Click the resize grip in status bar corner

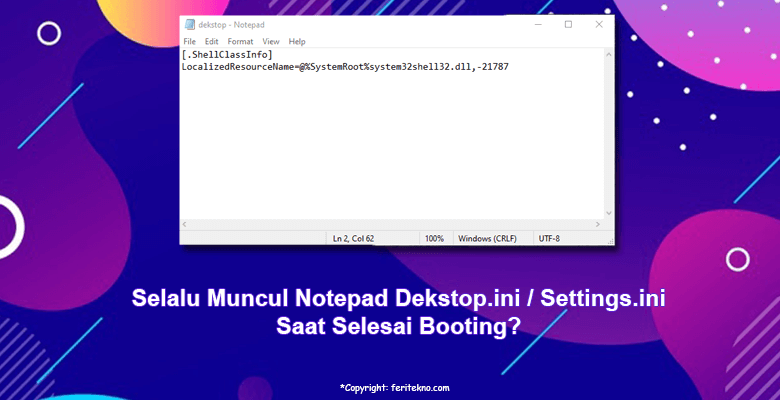coord(610,241)
